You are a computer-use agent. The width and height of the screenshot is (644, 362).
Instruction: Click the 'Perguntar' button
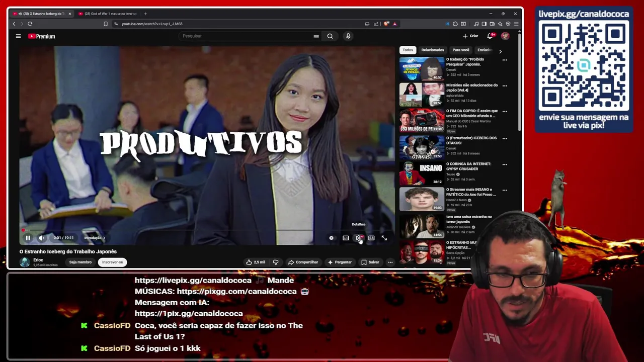click(x=340, y=262)
